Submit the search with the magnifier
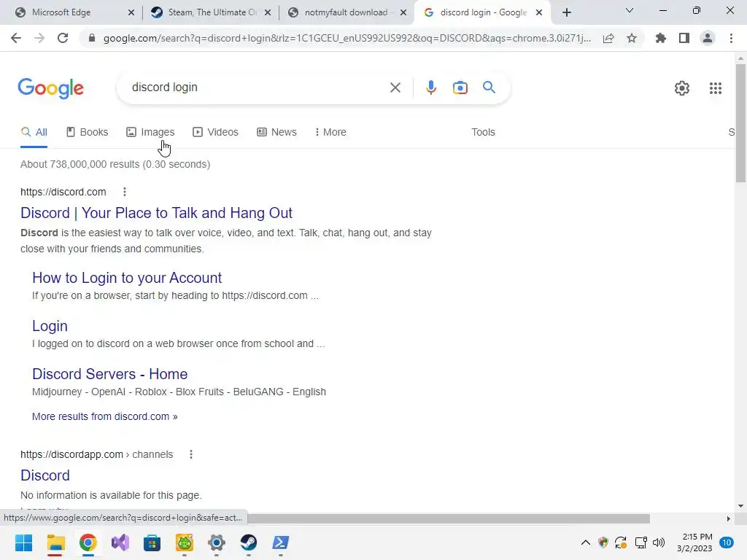747x560 pixels. point(489,87)
